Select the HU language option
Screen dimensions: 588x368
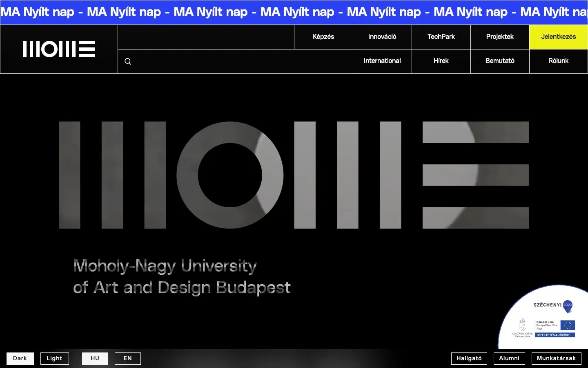tap(95, 359)
